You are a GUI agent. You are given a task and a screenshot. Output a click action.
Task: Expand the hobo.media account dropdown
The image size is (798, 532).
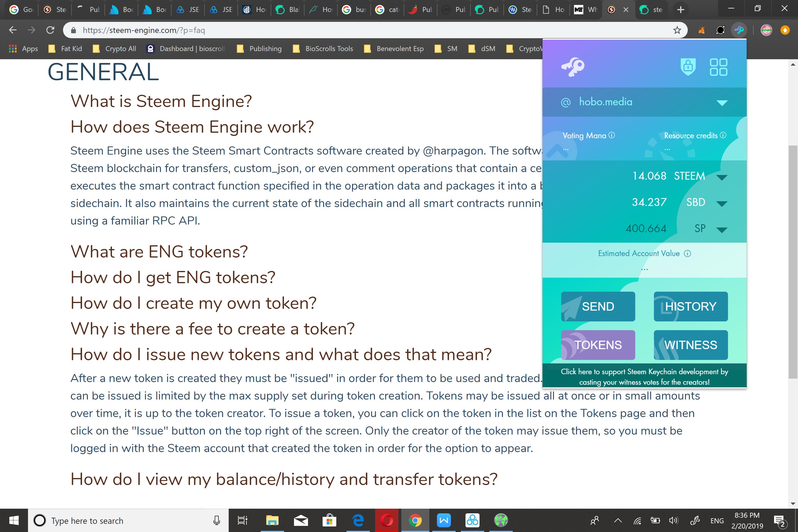pos(722,103)
